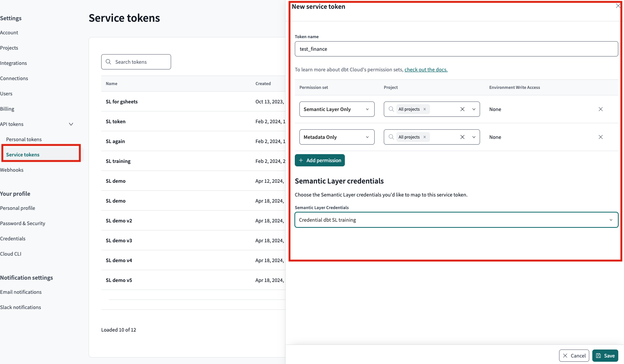Collapse the API tokens section

[x=71, y=124]
